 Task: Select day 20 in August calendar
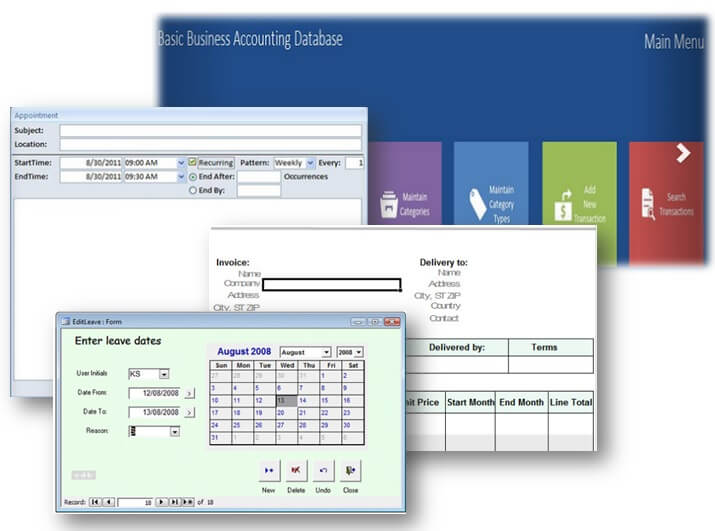[x=287, y=413]
